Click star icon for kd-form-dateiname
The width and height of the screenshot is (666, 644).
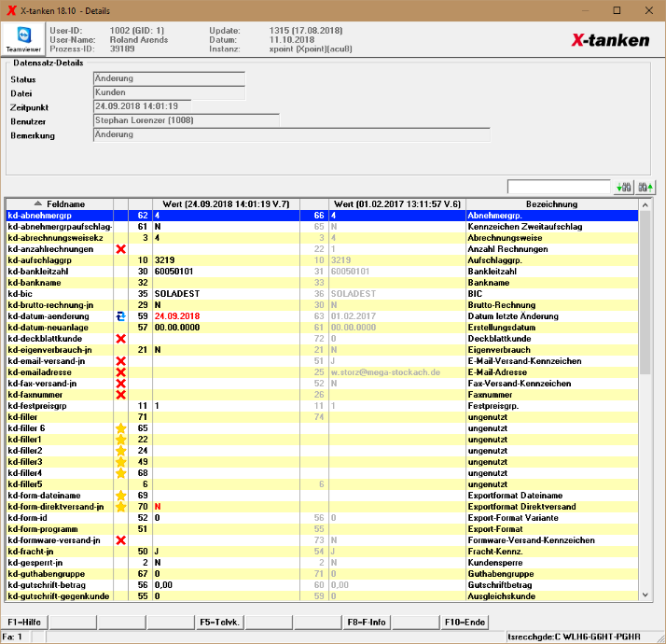120,496
